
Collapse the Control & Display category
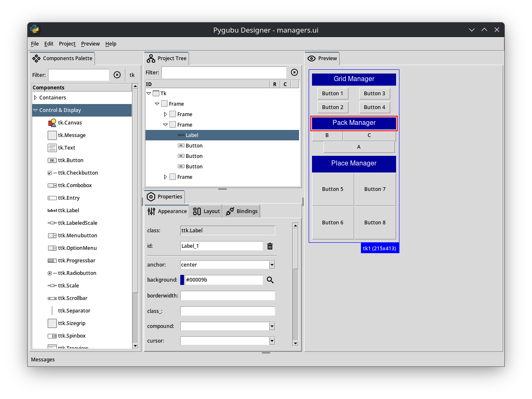point(36,110)
